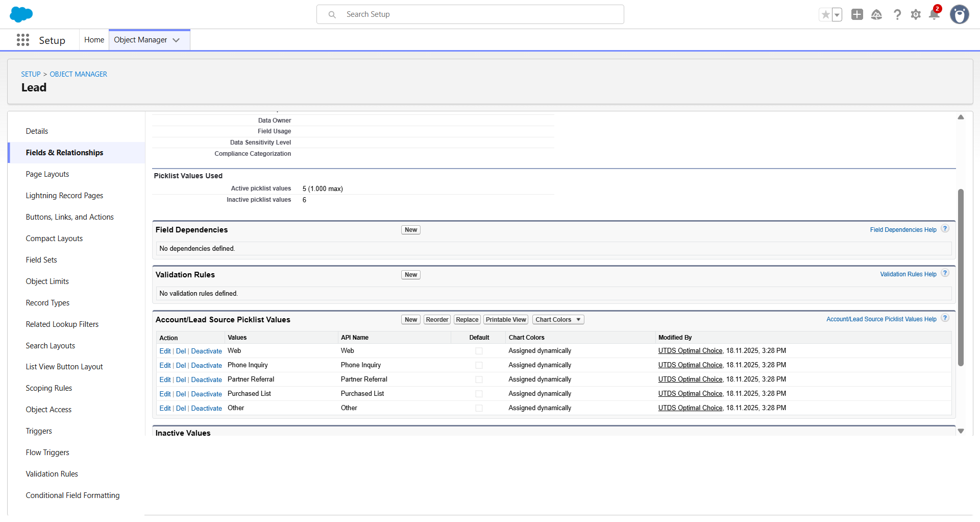Image resolution: width=980 pixels, height=522 pixels.
Task: Open Object Access in sidebar
Action: point(48,410)
